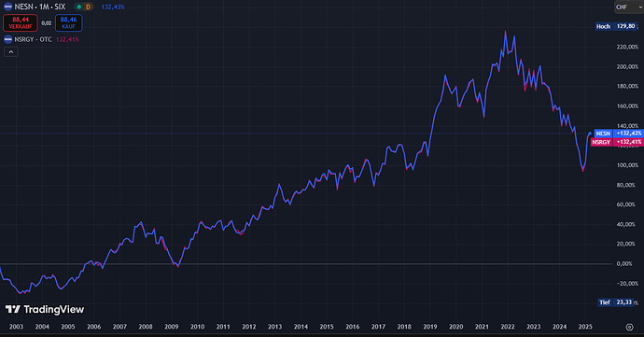Collapse the legend with the chevron button
Screen dimensions: 644x337
coord(11,51)
